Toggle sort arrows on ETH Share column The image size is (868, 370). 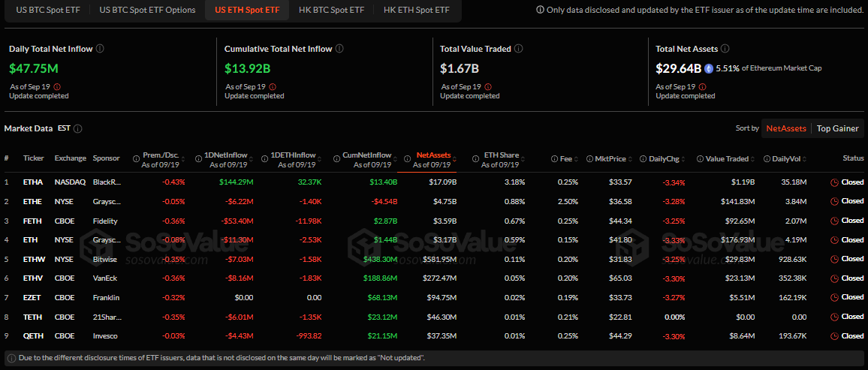pos(523,158)
